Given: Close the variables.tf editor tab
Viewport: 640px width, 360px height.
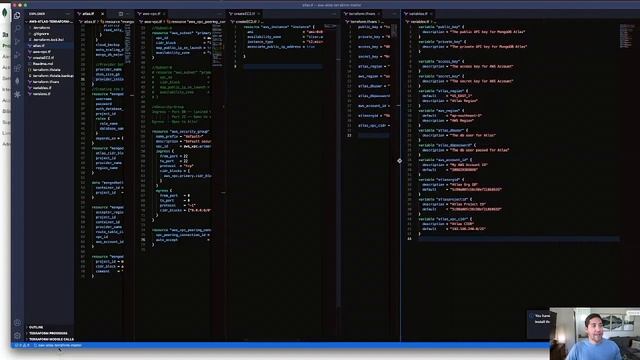Looking at the screenshot, I should tap(431, 14).
